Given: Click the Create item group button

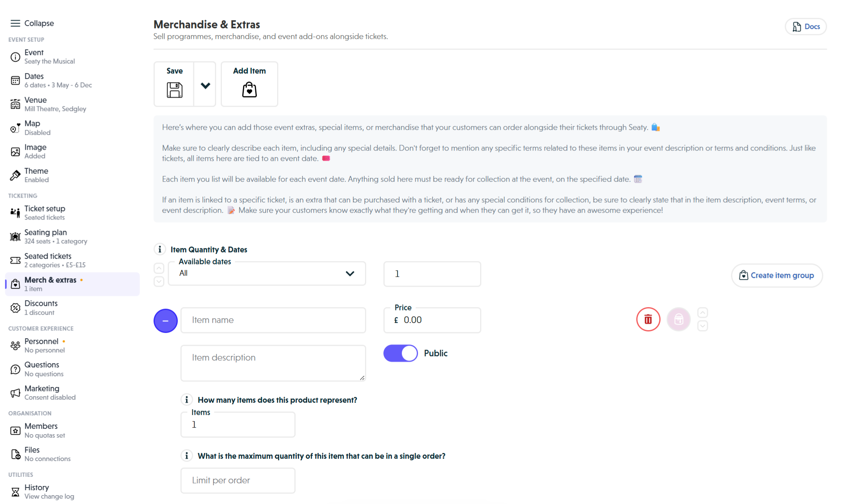Looking at the screenshot, I should click(777, 275).
